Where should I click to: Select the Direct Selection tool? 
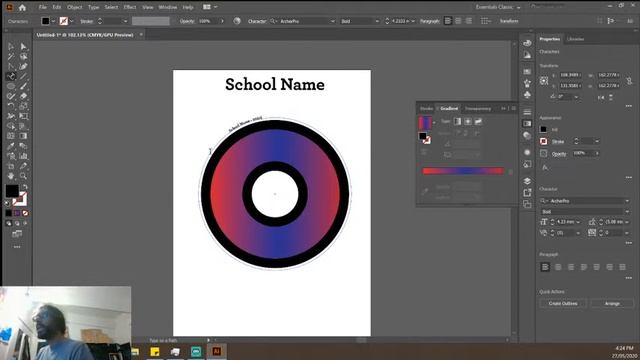tap(23, 47)
